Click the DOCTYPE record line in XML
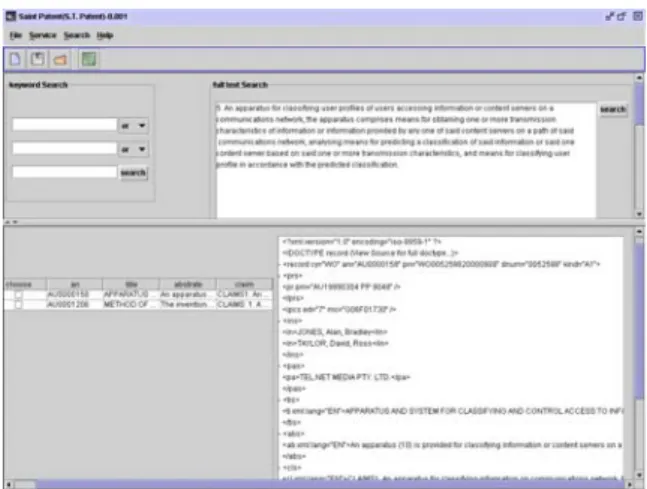The image size is (647, 489). [x=370, y=253]
